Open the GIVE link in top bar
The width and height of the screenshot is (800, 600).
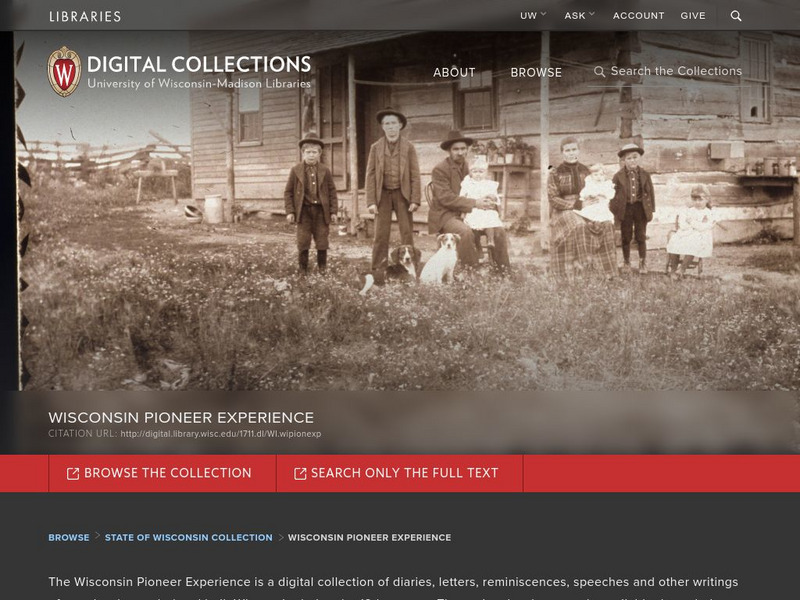click(693, 16)
